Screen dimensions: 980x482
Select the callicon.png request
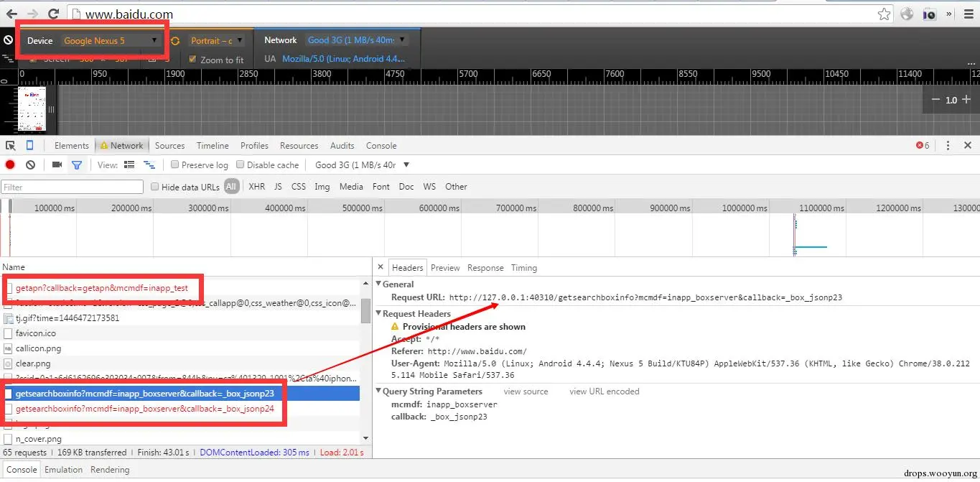(x=179, y=348)
